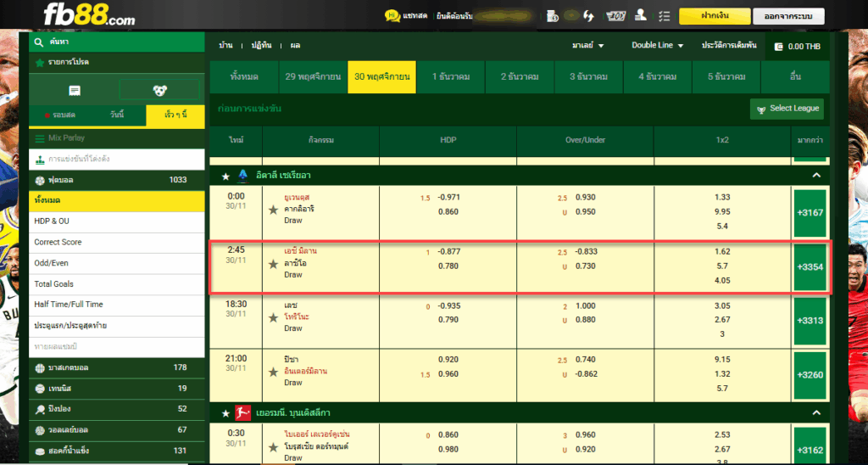This screenshot has width=868, height=465.
Task: Open the user profile icon in header
Action: point(641,15)
